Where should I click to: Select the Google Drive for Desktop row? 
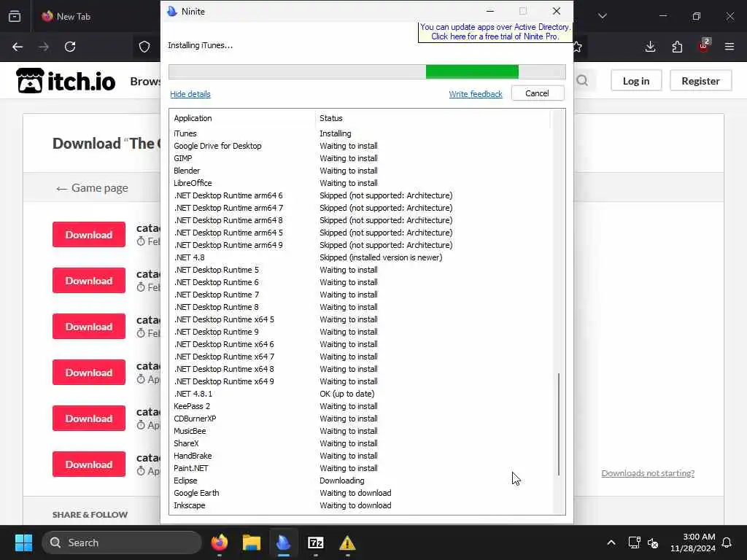[x=361, y=146]
